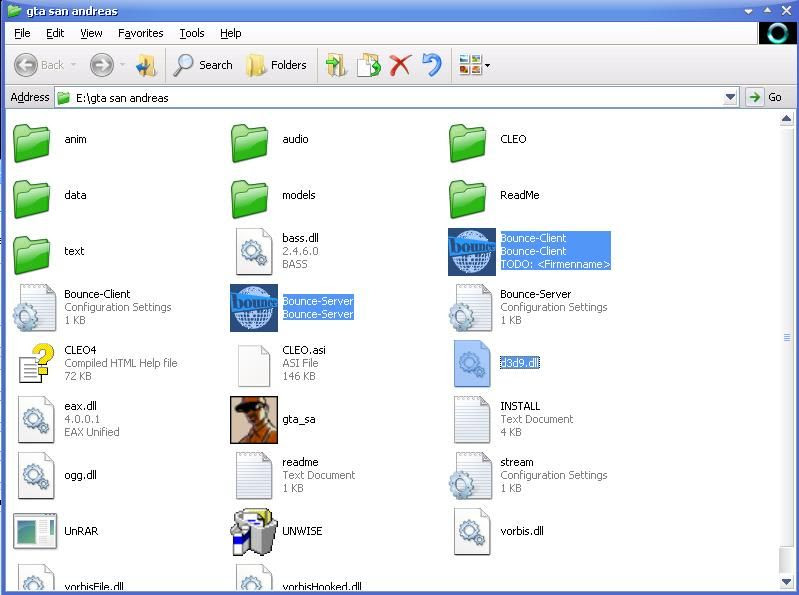
Task: Select the INSTALL text document
Action: (x=514, y=419)
